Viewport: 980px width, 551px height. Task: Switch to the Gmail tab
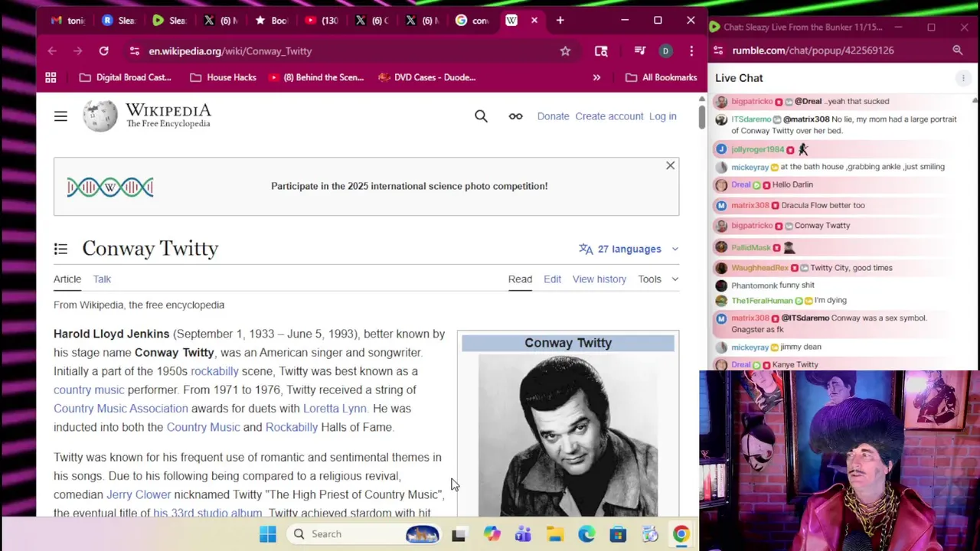click(x=67, y=20)
